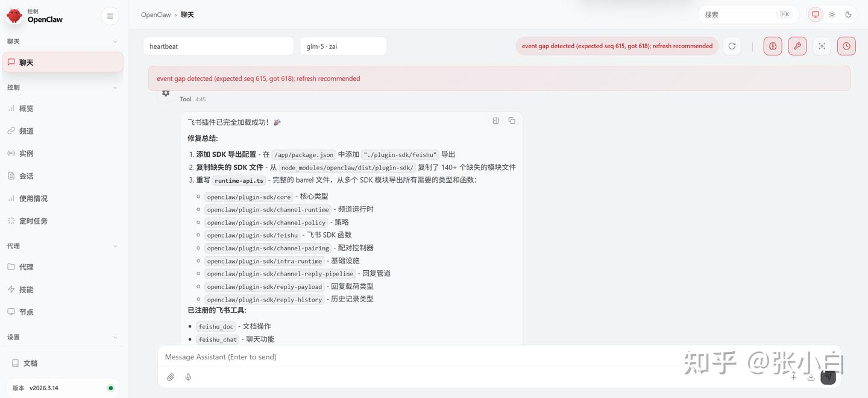The height and width of the screenshot is (398, 868).
Task: Open the 技能 skills page
Action: click(x=63, y=289)
